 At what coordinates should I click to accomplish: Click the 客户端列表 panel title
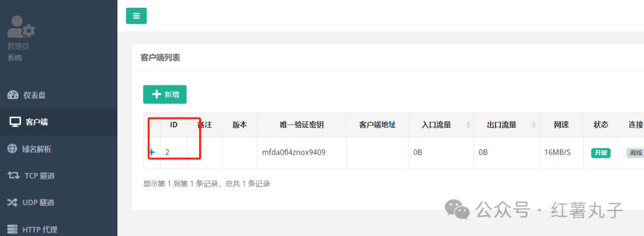[160, 58]
